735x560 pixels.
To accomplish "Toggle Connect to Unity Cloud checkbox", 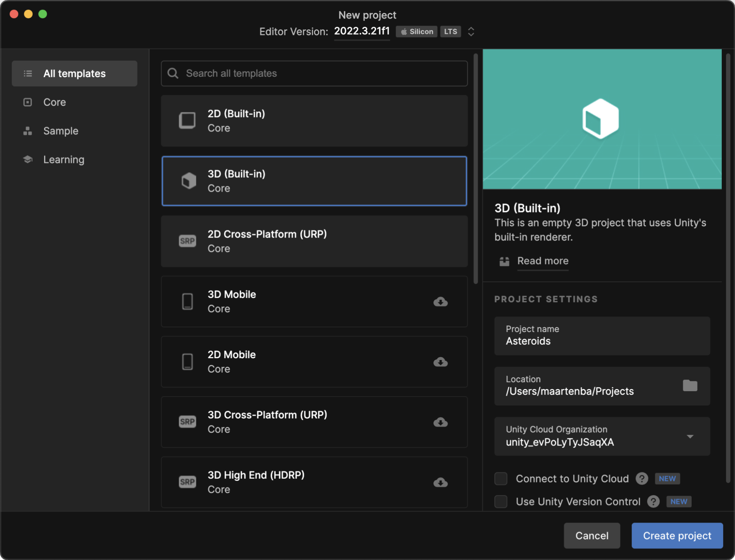I will pos(501,478).
